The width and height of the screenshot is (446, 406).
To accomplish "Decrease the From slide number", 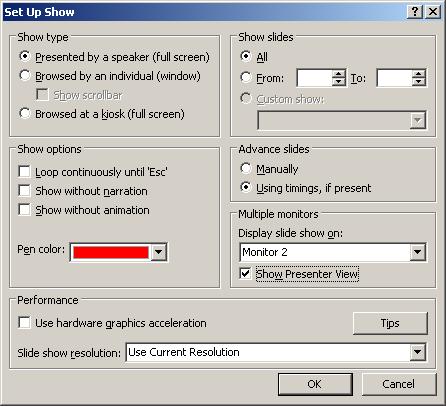I will click(339, 82).
